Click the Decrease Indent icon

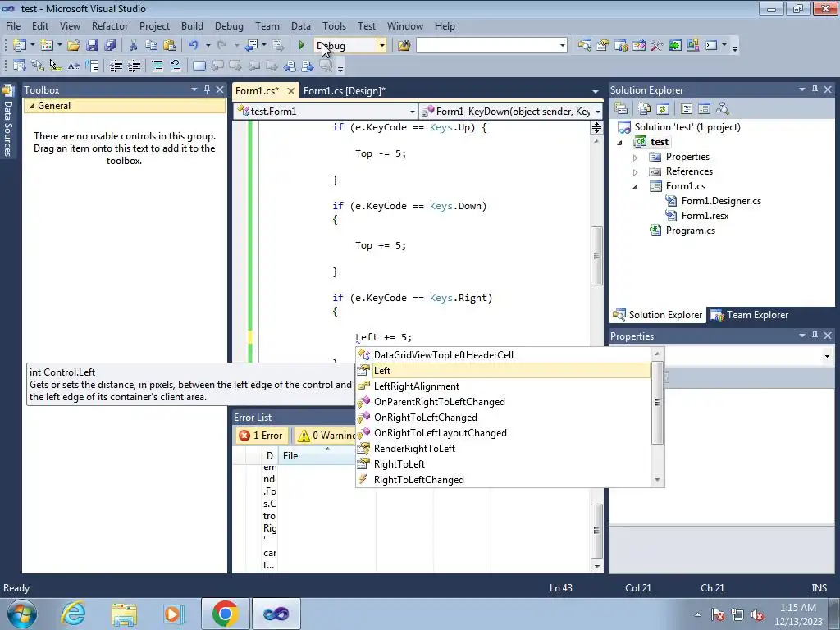116,66
